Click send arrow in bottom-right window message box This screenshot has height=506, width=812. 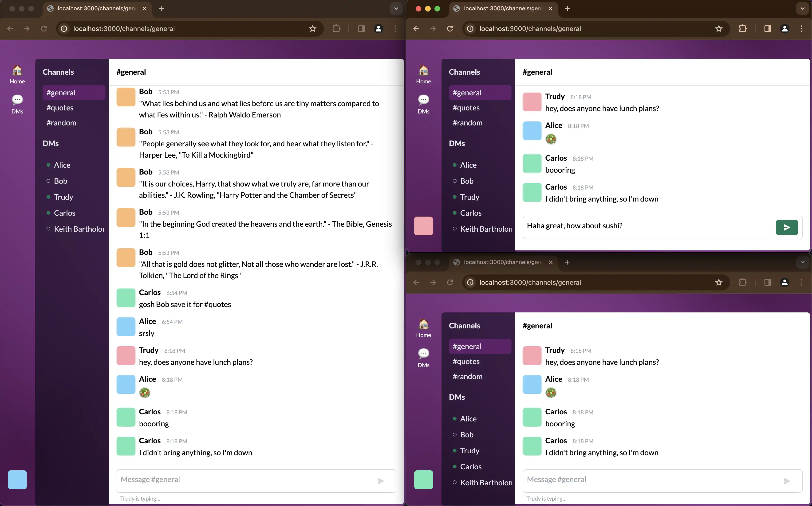[x=787, y=481]
